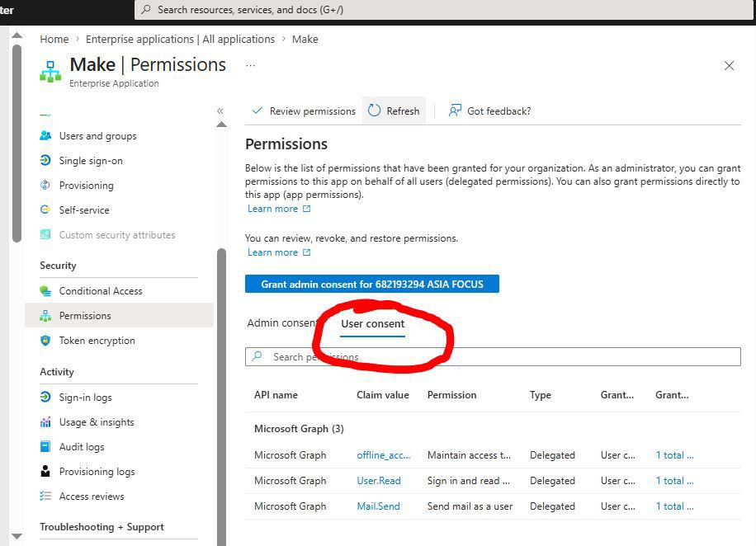Open the User.Read claim value link
Screen dimensions: 756x546
(379, 481)
